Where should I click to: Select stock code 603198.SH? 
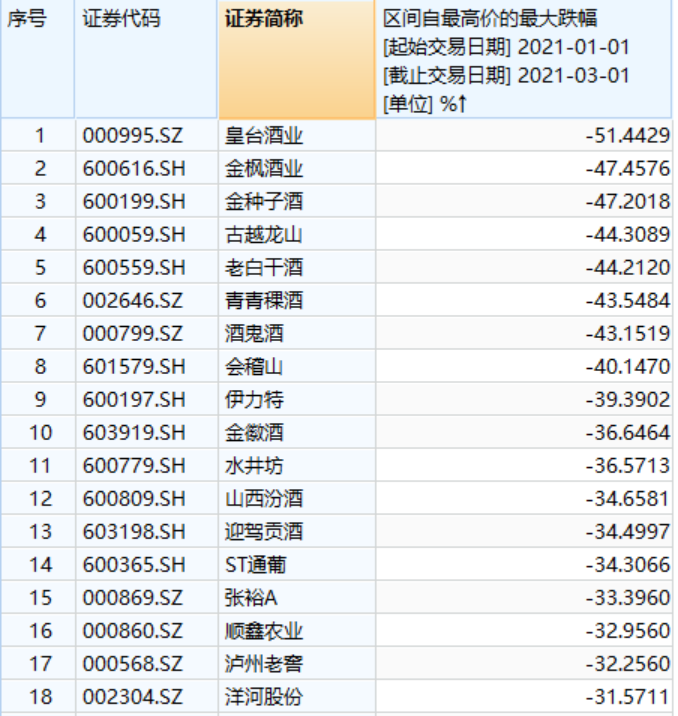134,532
